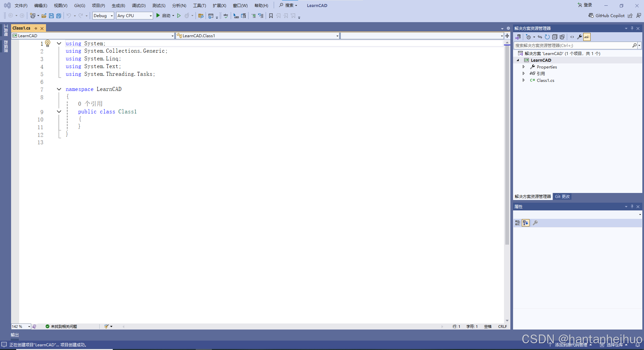Click the 搜索 search box in title bar

[x=288, y=5]
